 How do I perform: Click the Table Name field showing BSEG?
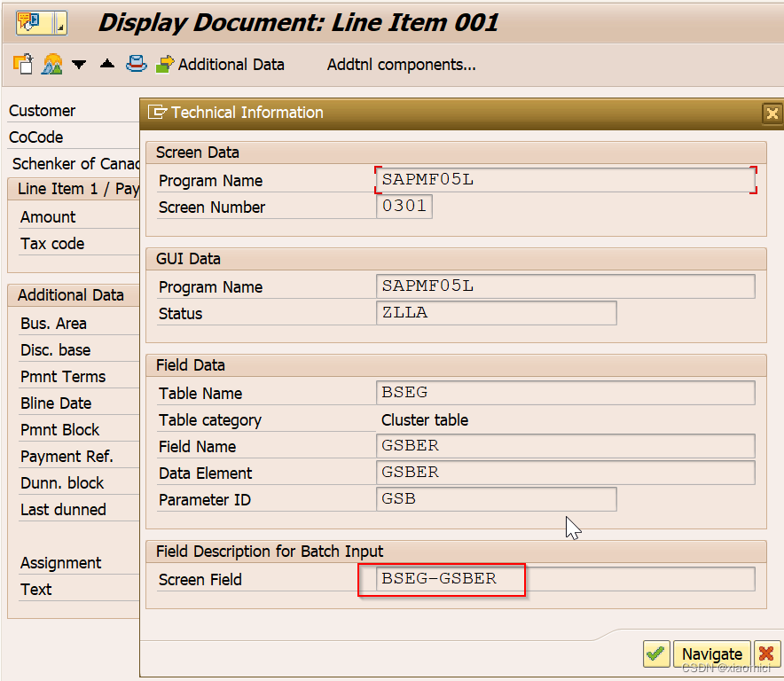tap(566, 393)
